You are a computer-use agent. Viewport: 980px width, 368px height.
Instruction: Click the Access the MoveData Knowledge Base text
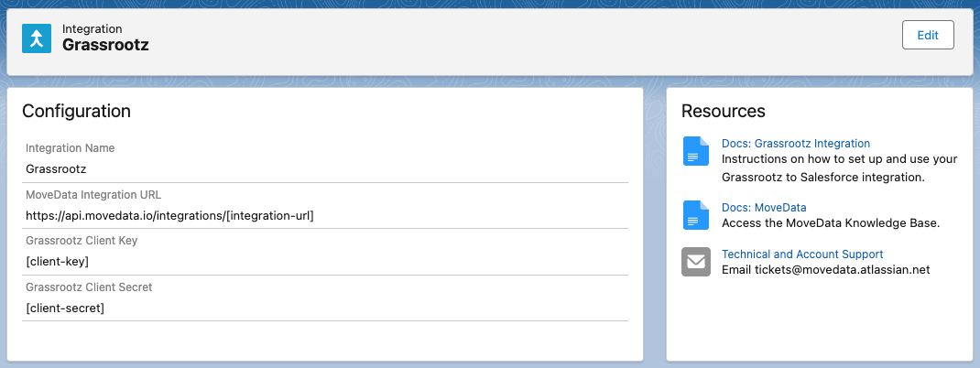tap(831, 223)
